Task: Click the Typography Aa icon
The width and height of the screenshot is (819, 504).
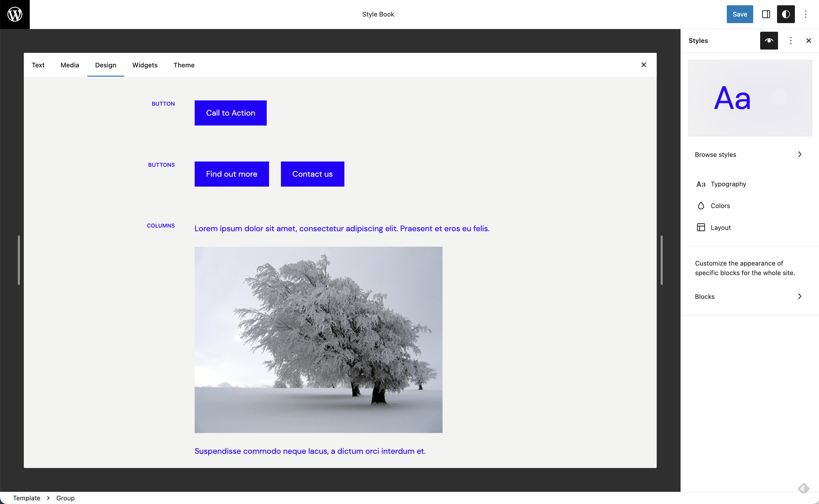Action: pos(701,184)
